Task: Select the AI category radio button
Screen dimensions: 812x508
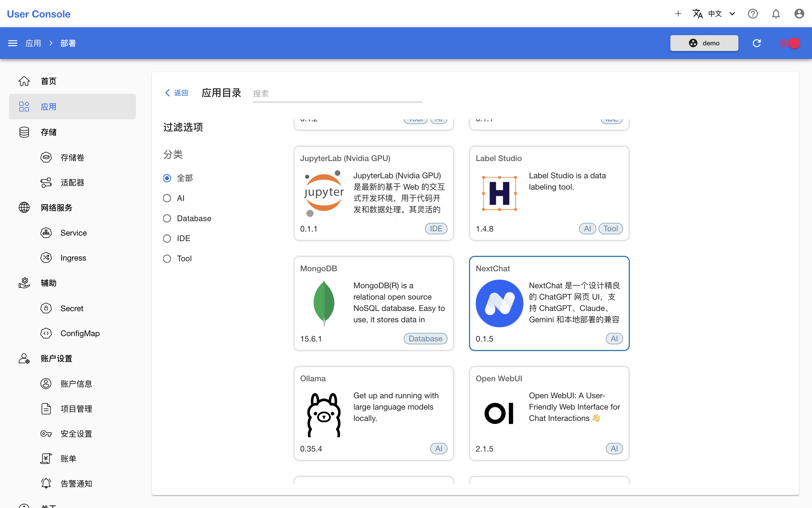Action: 167,198
